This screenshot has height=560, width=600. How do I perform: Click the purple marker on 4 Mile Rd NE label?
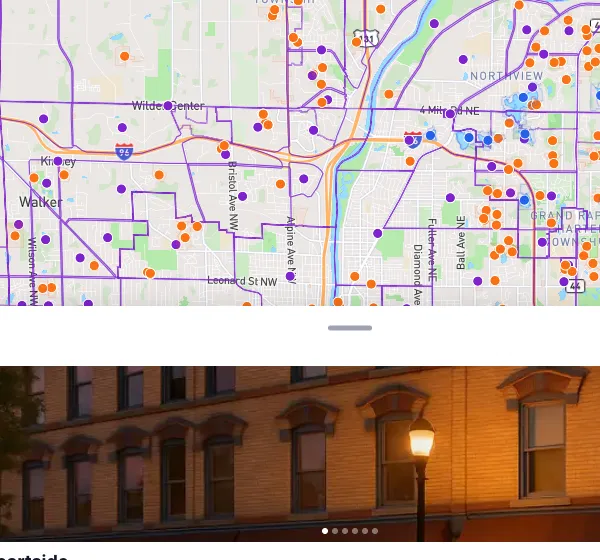450,114
